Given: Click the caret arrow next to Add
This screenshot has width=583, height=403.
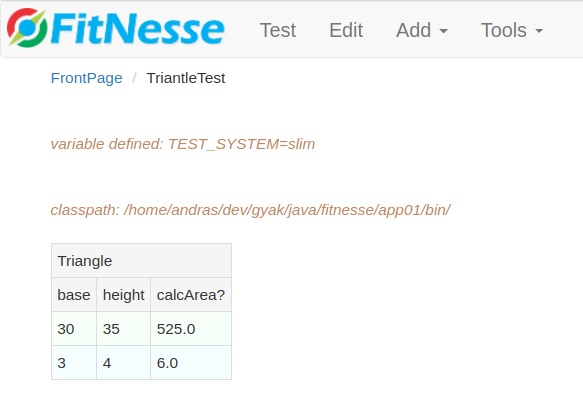Looking at the screenshot, I should pos(443,31).
